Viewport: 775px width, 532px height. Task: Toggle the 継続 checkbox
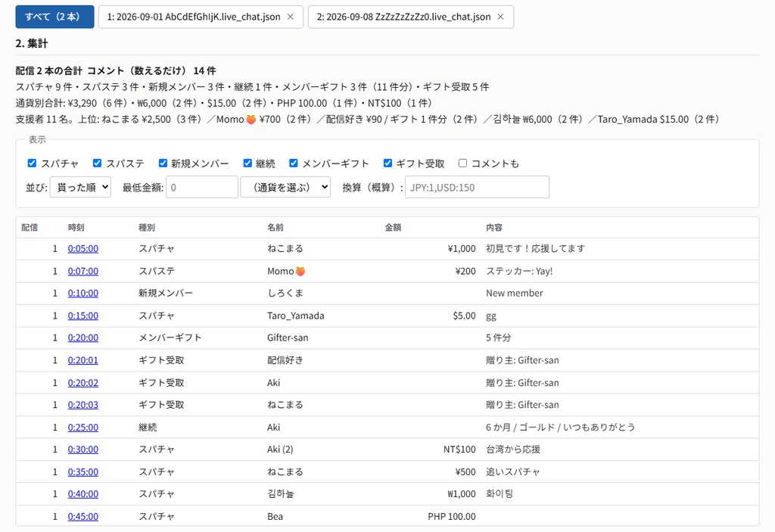(247, 163)
